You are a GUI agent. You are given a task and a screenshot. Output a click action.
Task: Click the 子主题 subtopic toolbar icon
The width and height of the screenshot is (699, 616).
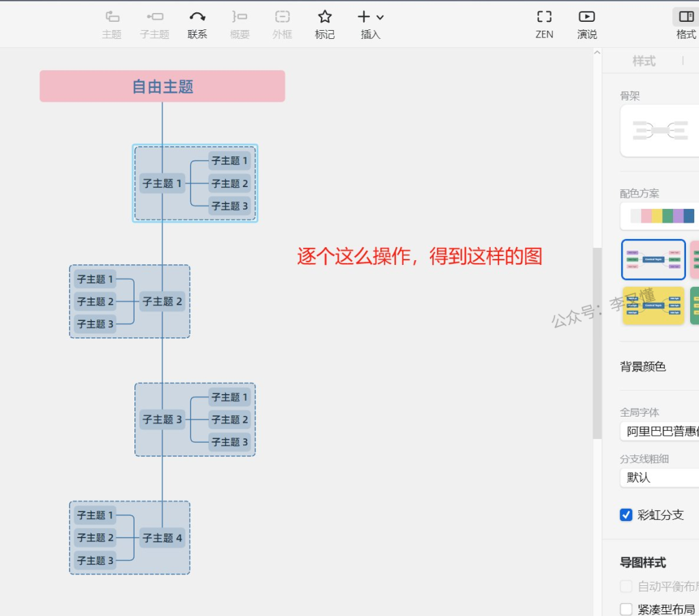[155, 18]
